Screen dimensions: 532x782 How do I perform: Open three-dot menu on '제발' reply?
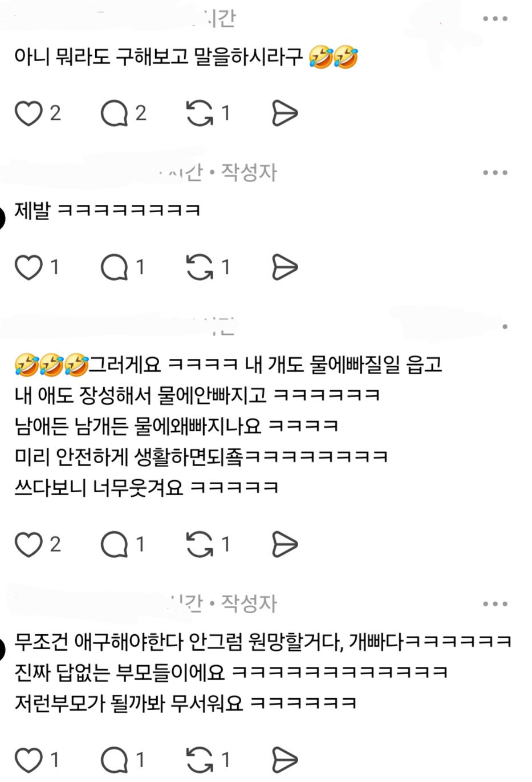(494, 173)
